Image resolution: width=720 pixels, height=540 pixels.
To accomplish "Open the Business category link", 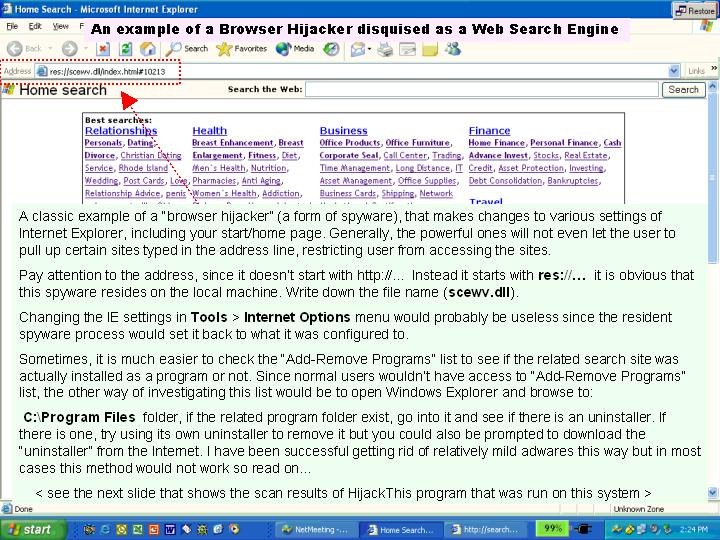I will pyautogui.click(x=343, y=130).
